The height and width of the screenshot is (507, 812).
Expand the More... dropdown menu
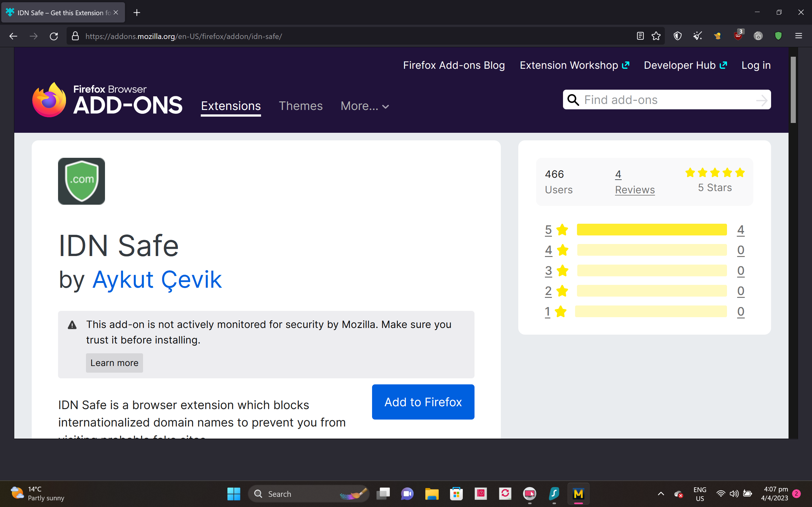[x=365, y=106]
